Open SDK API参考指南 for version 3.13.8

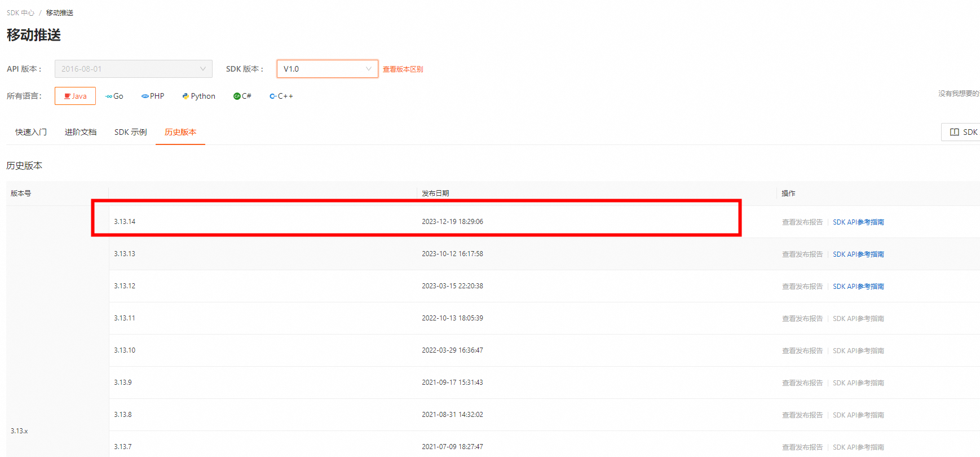(858, 415)
